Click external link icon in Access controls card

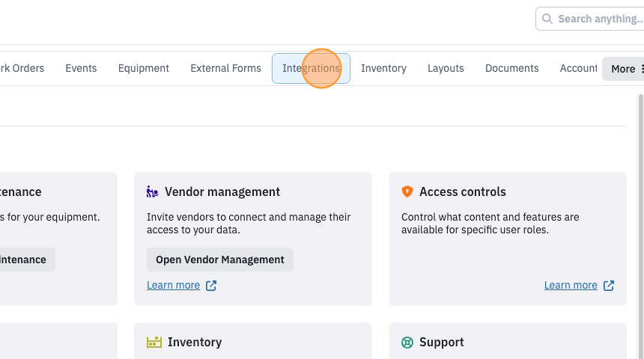pos(609,286)
